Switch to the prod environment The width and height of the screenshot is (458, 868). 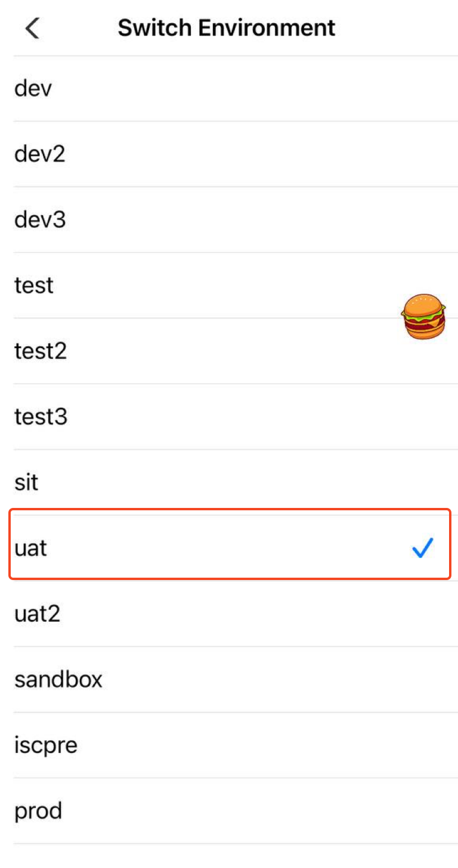tap(38, 811)
